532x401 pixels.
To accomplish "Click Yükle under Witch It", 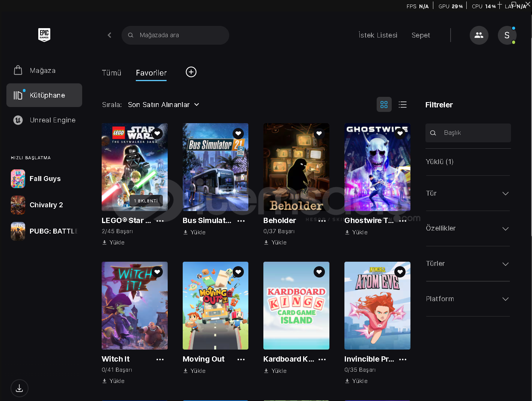I will [x=113, y=381].
